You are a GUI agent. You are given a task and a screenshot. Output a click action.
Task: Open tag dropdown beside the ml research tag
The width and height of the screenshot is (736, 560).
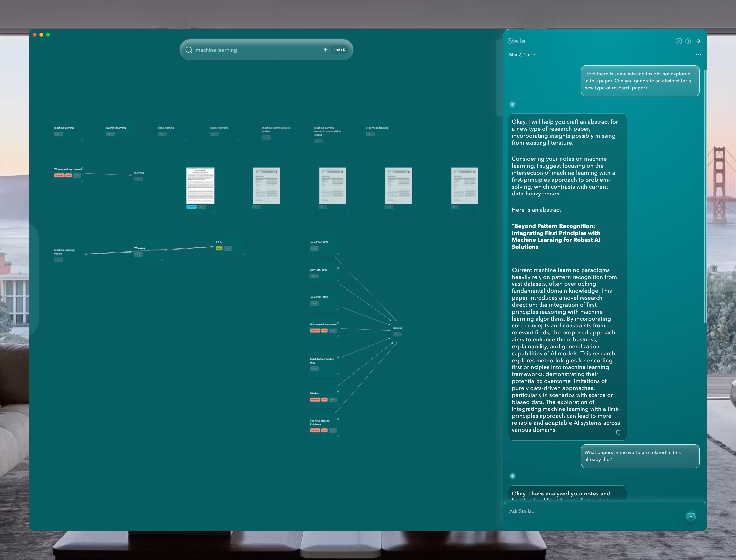coord(202,207)
